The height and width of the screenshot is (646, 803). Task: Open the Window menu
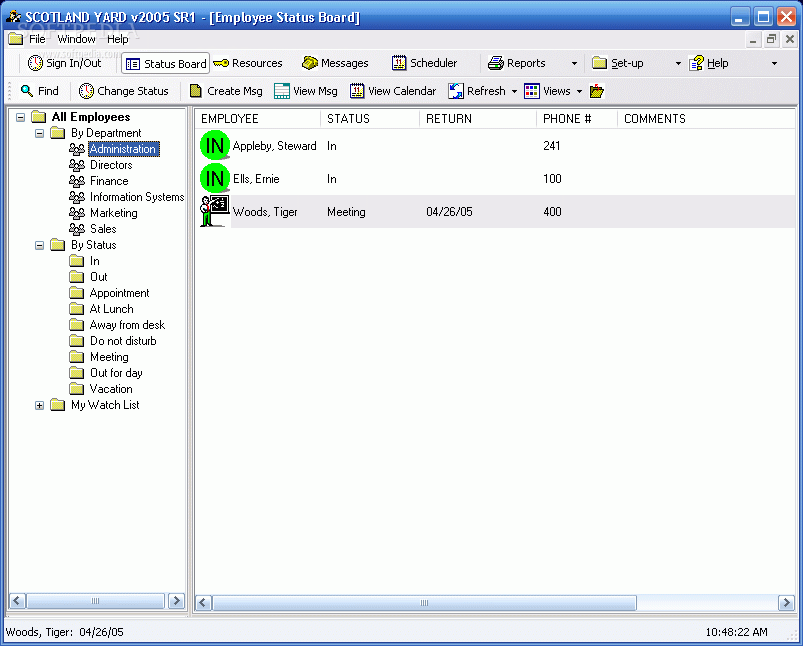coord(76,39)
